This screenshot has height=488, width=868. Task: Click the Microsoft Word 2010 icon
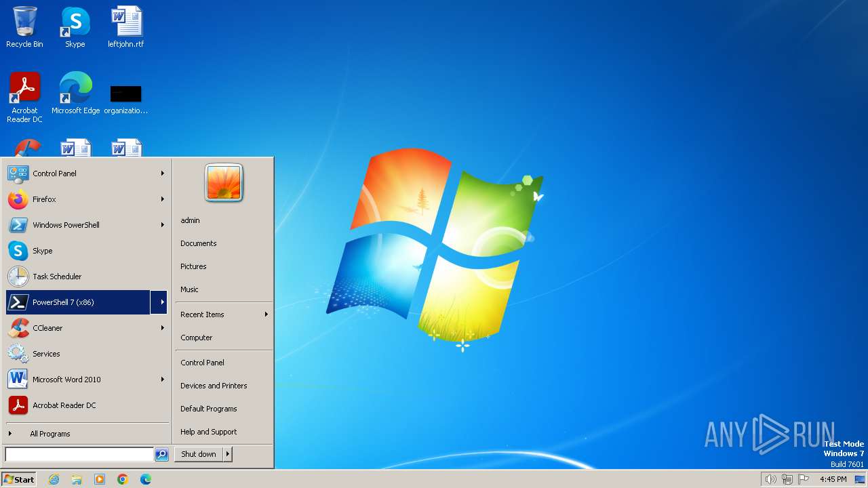coord(18,380)
